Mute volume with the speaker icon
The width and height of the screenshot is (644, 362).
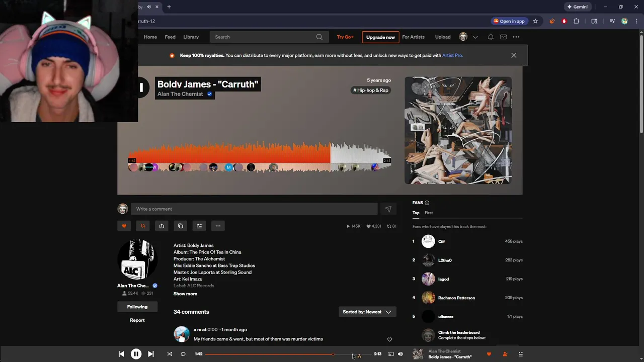click(400, 354)
